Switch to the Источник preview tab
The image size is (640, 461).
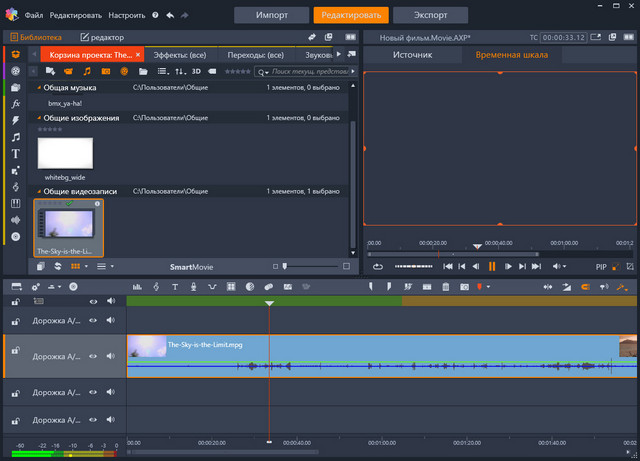(412, 55)
